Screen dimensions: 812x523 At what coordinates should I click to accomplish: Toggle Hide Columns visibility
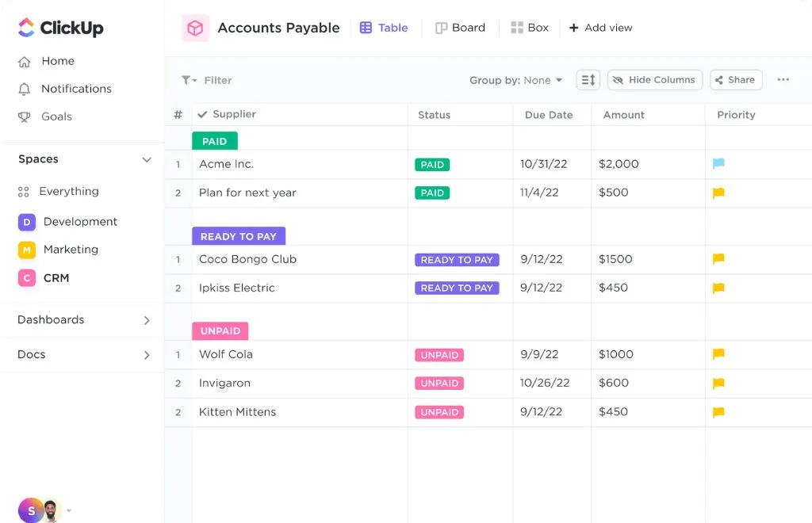tap(654, 80)
